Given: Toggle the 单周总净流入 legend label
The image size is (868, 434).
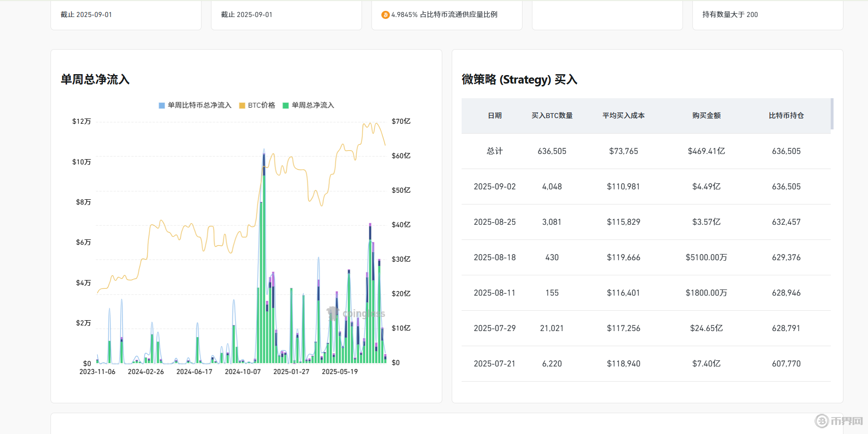Looking at the screenshot, I should coord(313,105).
